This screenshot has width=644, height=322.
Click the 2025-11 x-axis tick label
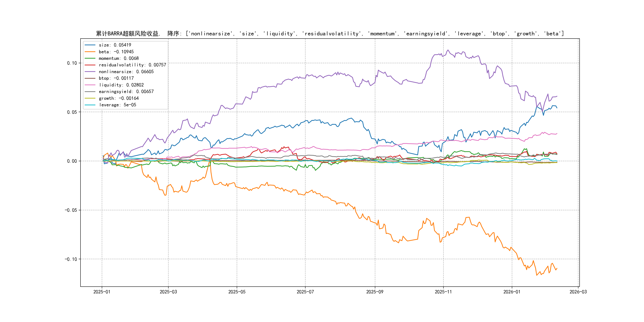tap(443, 292)
